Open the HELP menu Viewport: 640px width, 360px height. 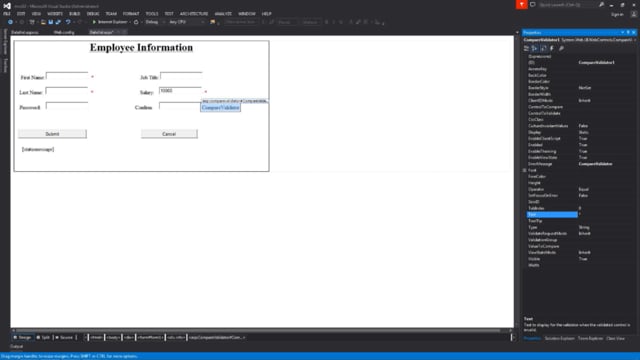(267, 14)
